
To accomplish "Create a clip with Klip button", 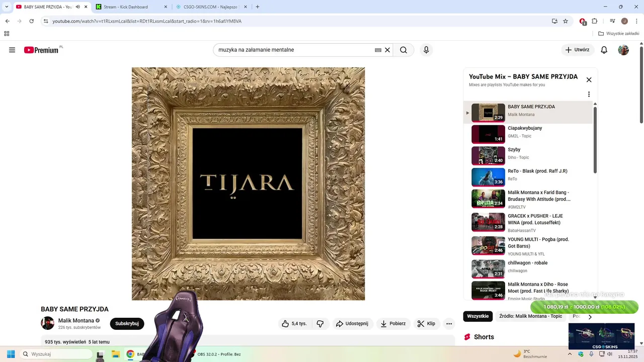I will tap(426, 324).
